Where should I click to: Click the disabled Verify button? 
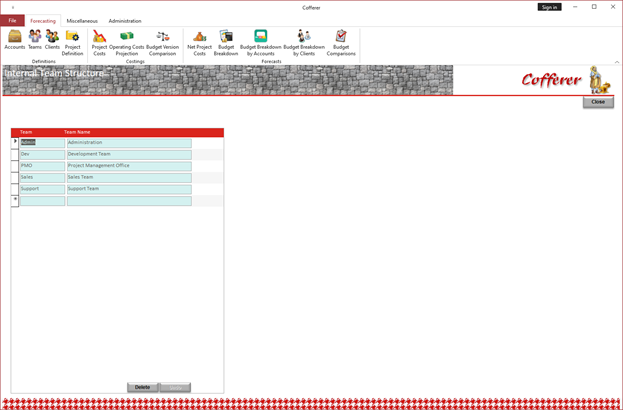click(x=175, y=387)
